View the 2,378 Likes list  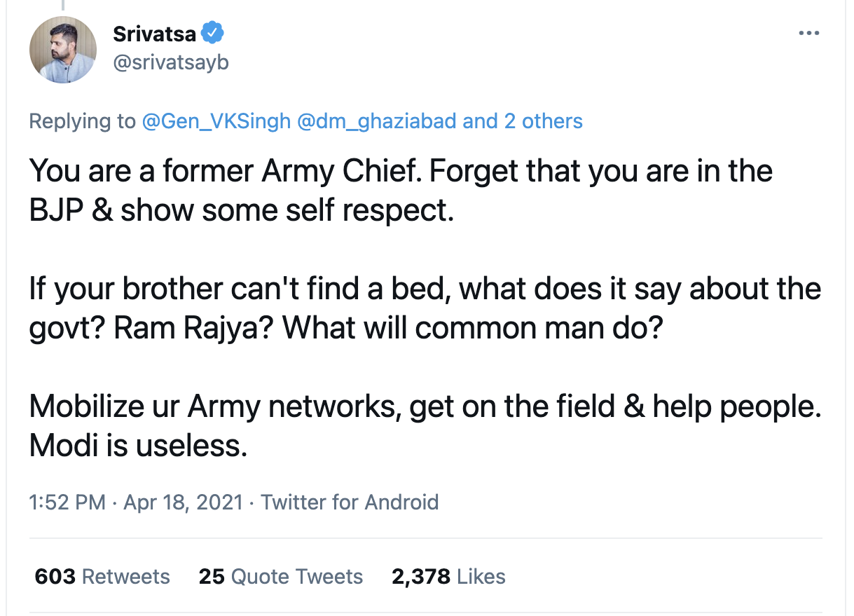point(448,577)
